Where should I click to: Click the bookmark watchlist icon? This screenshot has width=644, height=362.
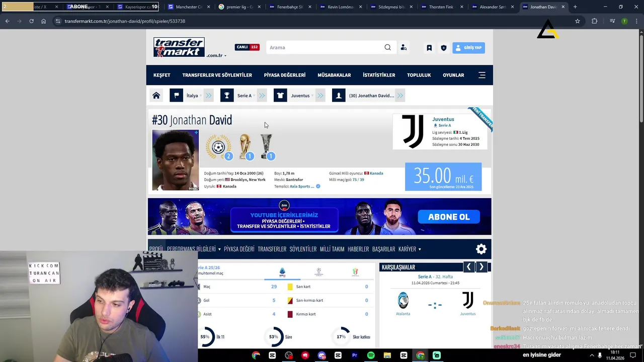click(x=429, y=48)
